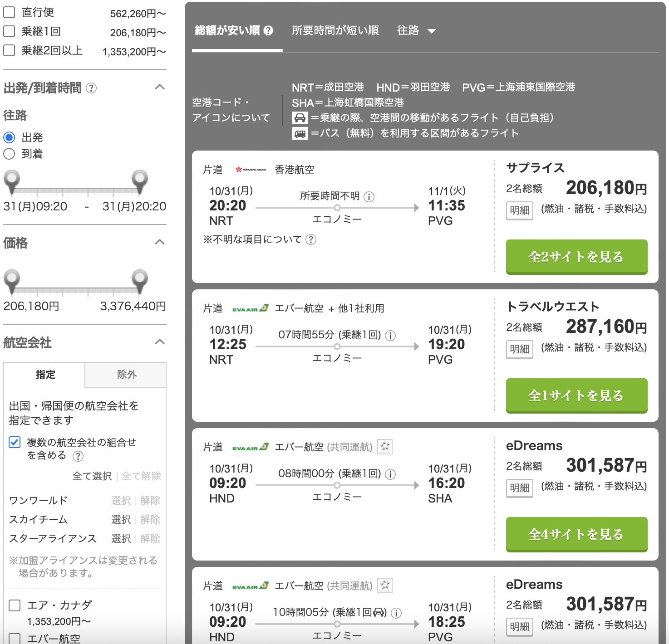Check the エア・カナダ airline box
This screenshot has width=669, height=644.
click(15, 605)
